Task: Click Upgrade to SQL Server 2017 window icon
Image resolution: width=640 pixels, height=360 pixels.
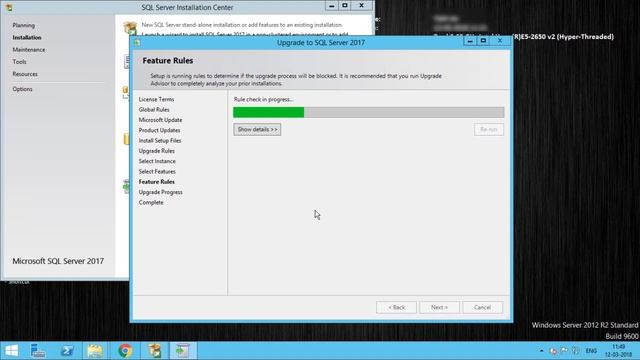Action: pyautogui.click(x=137, y=43)
